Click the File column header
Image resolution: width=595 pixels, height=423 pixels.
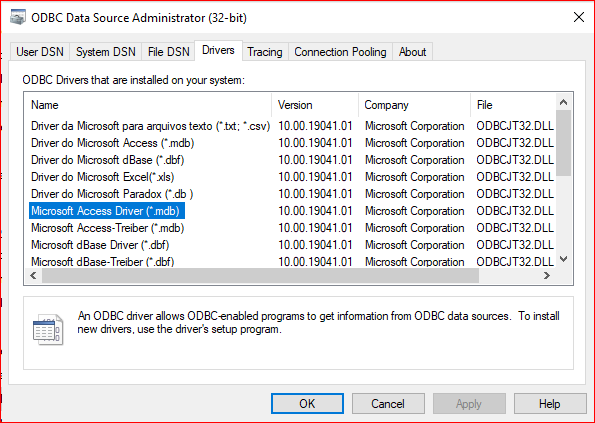click(x=513, y=105)
